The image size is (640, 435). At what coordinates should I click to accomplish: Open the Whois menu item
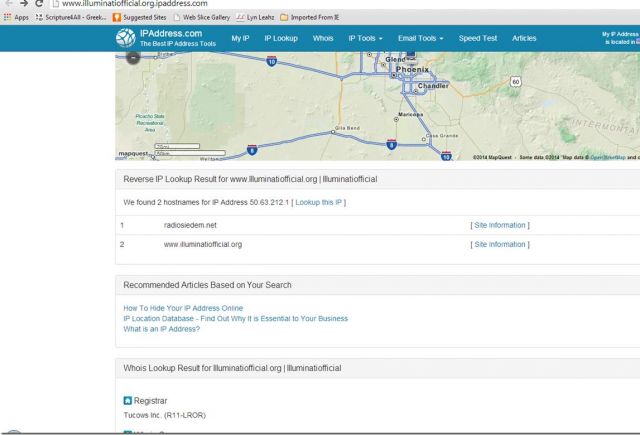pyautogui.click(x=323, y=38)
